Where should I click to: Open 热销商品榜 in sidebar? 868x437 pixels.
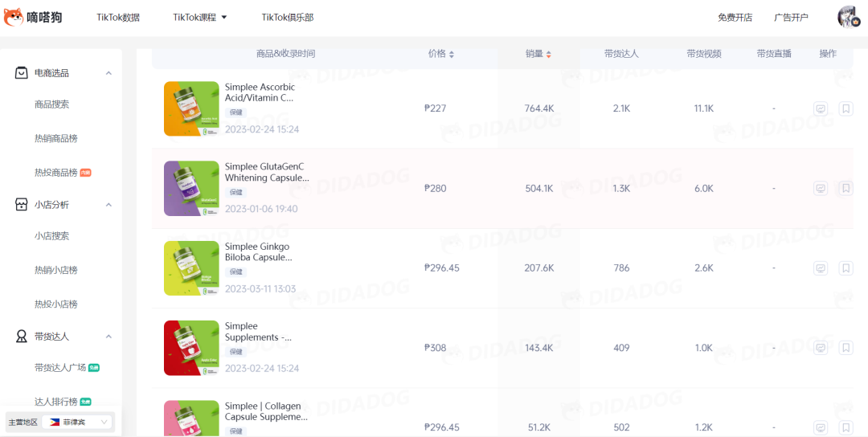pos(56,138)
